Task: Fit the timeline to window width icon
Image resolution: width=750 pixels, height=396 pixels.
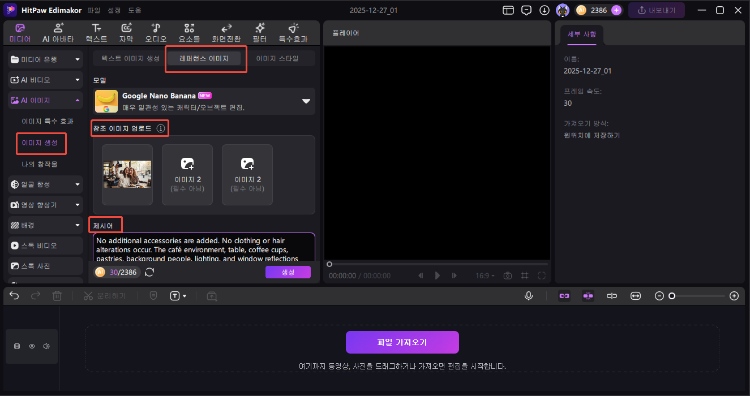Action: tap(635, 296)
